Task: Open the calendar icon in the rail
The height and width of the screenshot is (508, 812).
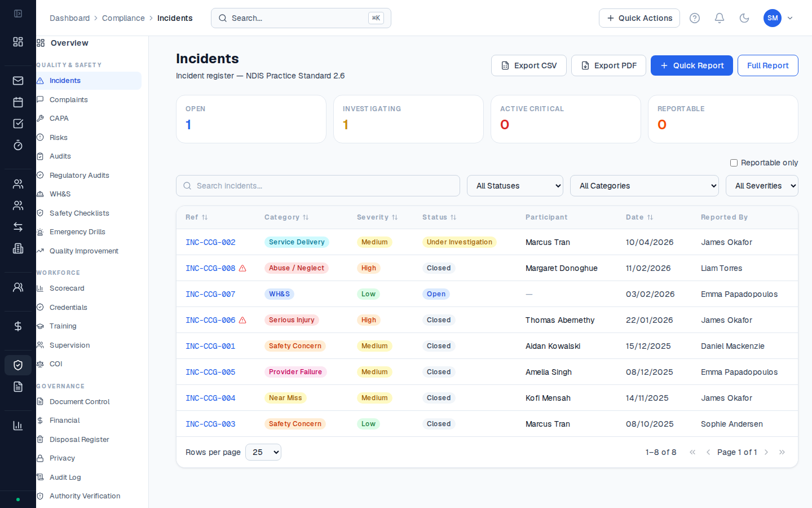Action: (18, 102)
